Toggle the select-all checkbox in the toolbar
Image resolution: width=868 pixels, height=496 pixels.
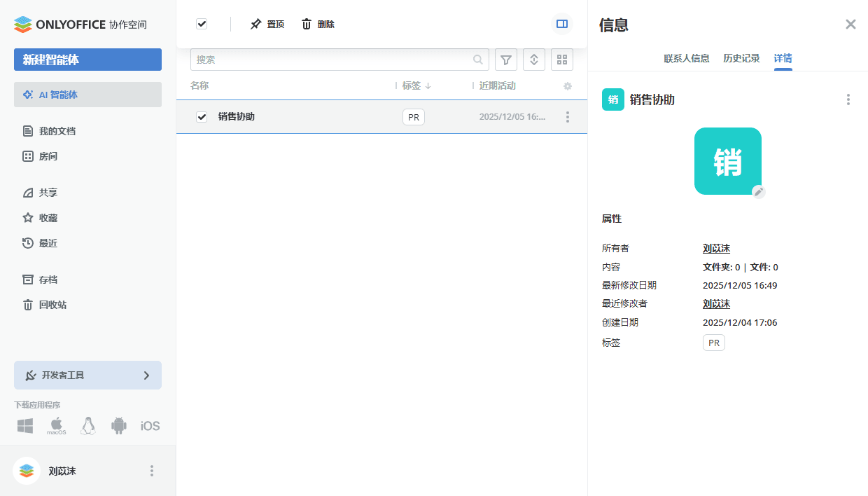pos(202,23)
